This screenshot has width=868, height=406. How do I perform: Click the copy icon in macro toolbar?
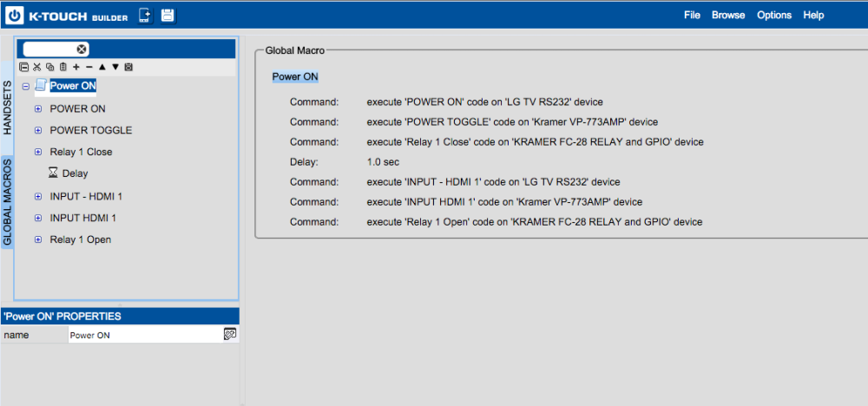point(50,67)
